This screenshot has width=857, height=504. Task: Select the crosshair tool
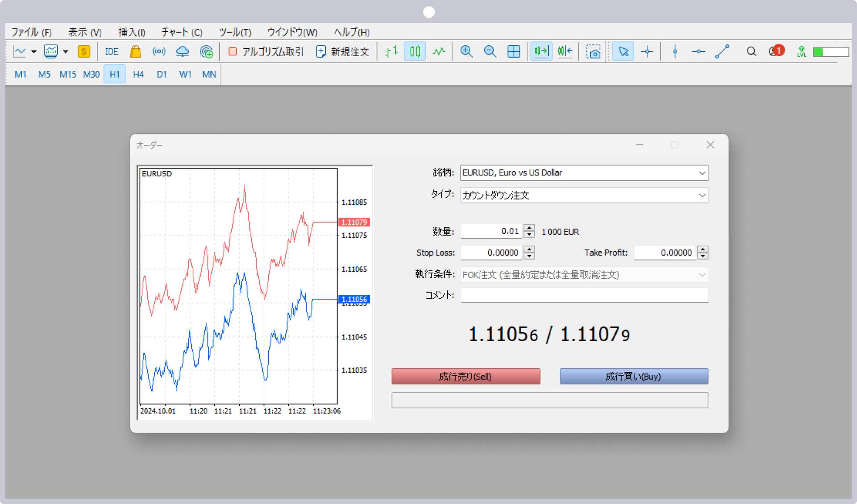647,52
